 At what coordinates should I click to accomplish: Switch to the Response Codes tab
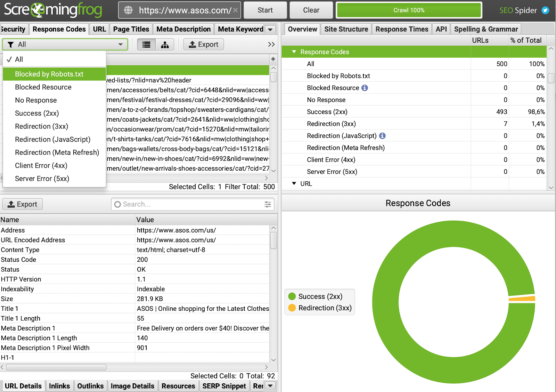coord(59,29)
